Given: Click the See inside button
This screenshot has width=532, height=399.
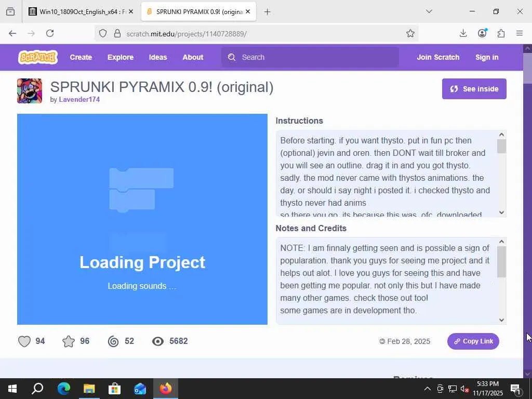Looking at the screenshot, I should (474, 89).
